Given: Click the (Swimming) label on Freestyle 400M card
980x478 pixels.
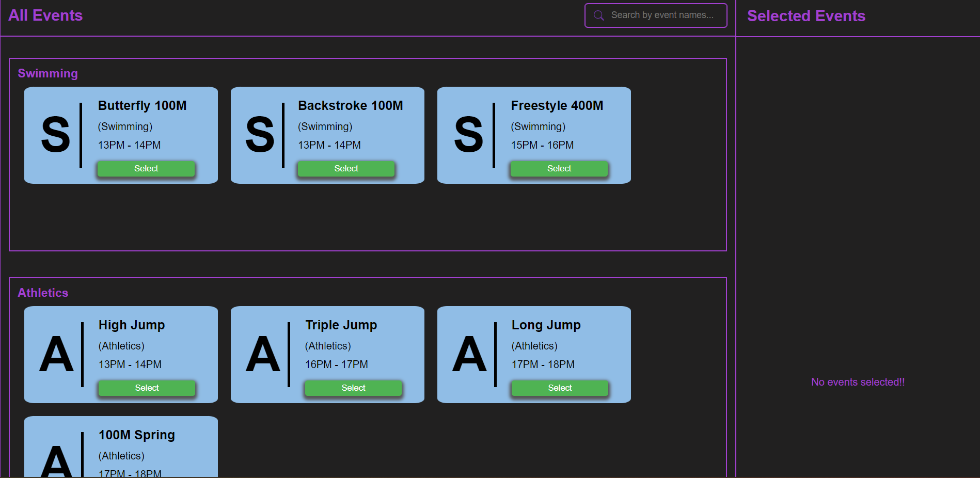Looking at the screenshot, I should pos(538,126).
